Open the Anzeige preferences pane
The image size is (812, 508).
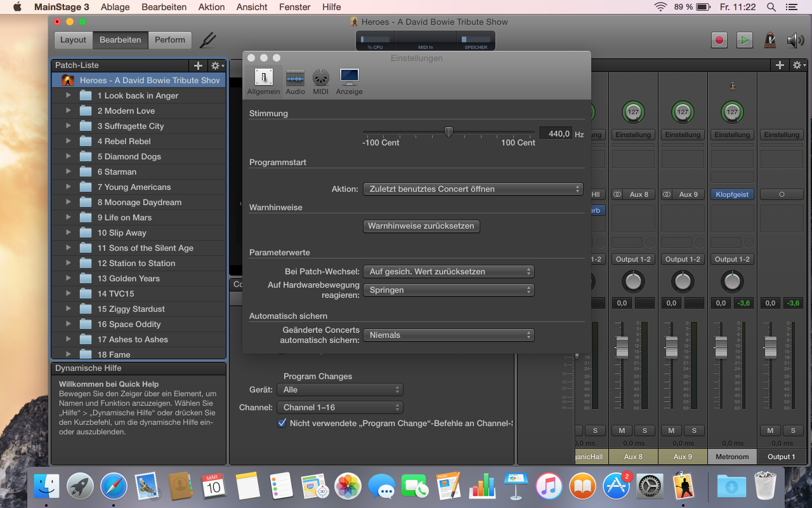pos(350,82)
